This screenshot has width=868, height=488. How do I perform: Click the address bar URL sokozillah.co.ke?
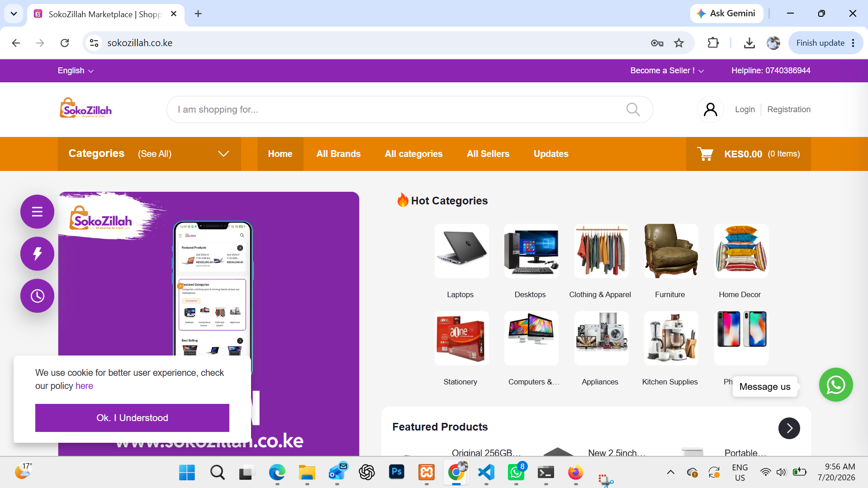coord(140,43)
